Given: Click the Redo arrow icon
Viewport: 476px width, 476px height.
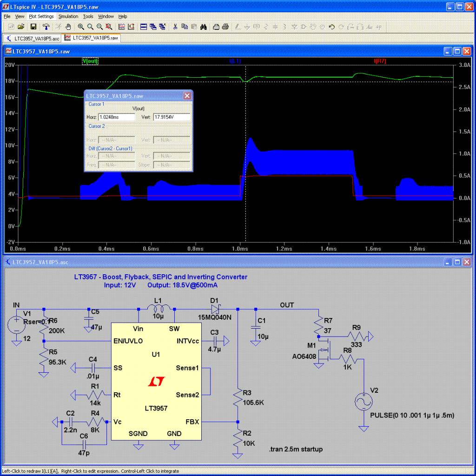Looking at the screenshot, I should pos(341,26).
